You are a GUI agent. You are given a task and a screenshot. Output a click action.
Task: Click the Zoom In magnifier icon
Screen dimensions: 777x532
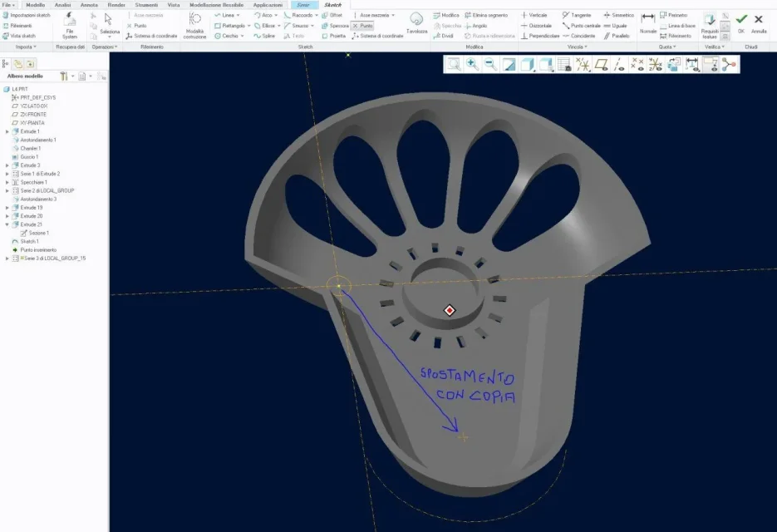click(472, 65)
